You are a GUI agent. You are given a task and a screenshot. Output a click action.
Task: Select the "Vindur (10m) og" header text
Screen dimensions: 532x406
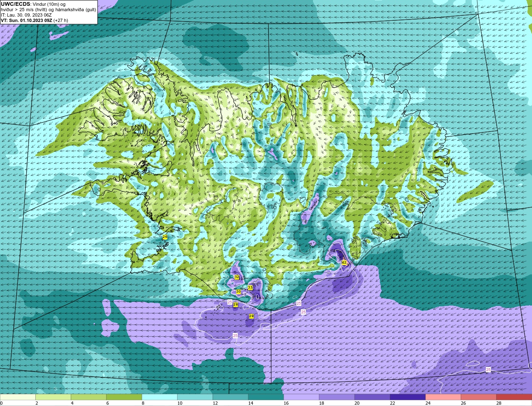coord(49,4)
